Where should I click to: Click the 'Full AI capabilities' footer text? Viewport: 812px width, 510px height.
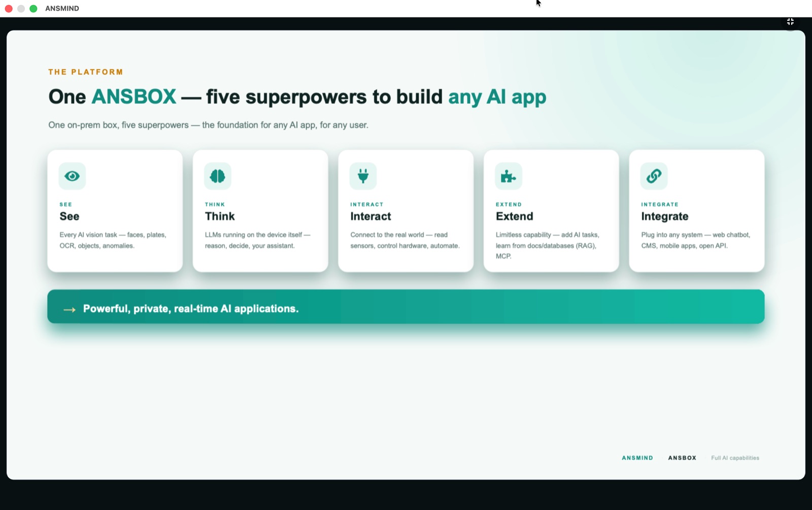click(735, 458)
